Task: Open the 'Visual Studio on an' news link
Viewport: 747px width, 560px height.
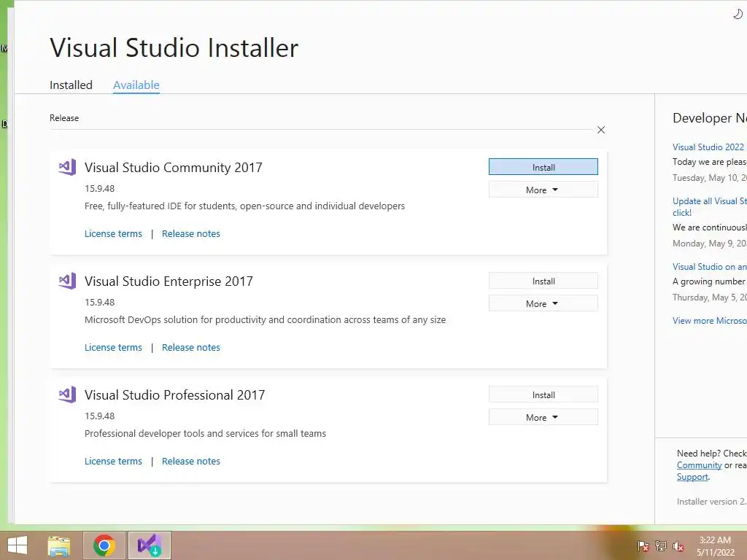Action: point(709,267)
